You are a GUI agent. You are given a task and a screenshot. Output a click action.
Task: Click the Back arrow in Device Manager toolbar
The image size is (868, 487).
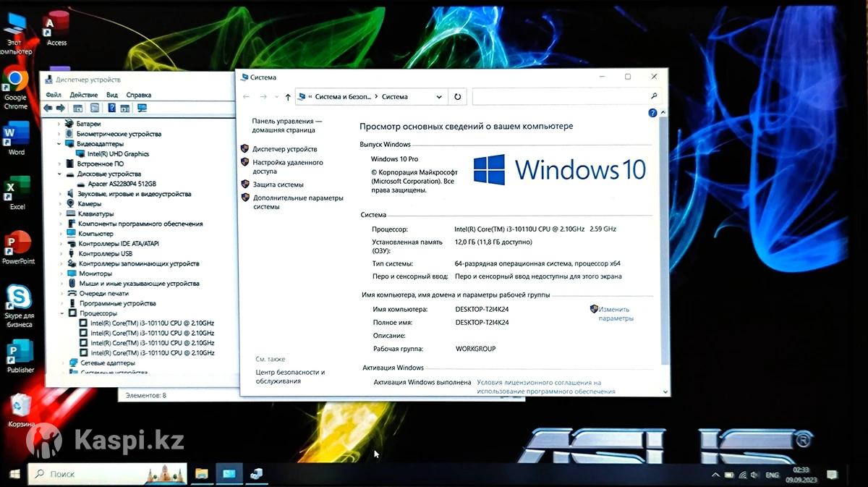point(48,108)
